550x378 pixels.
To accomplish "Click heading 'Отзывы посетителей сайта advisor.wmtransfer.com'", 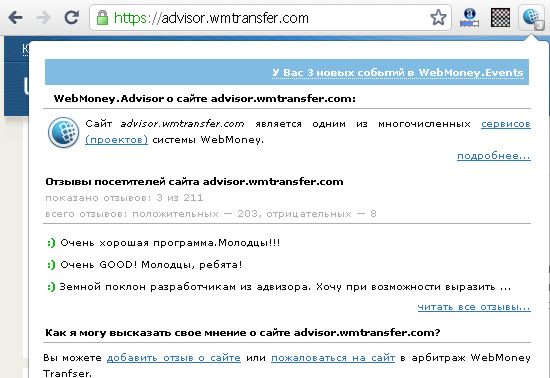I will [194, 182].
